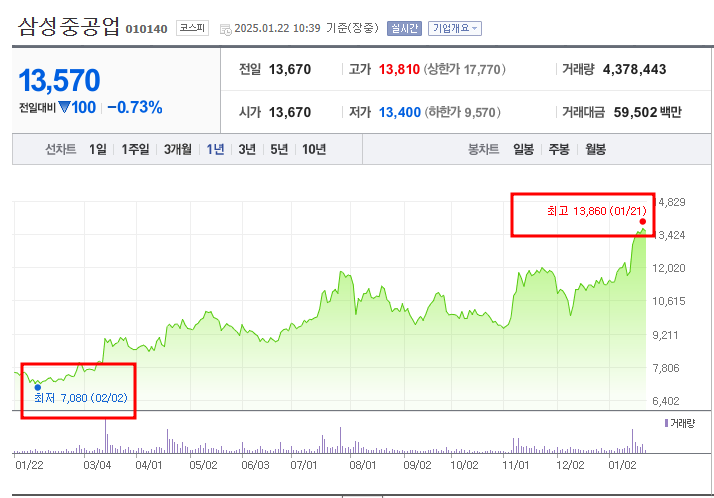Click the stock code 010140
714x498 pixels.
tap(147, 29)
